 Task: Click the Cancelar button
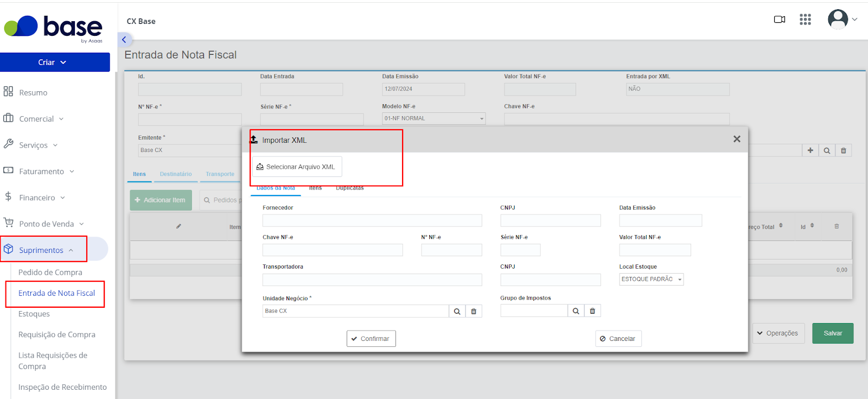(x=618, y=339)
